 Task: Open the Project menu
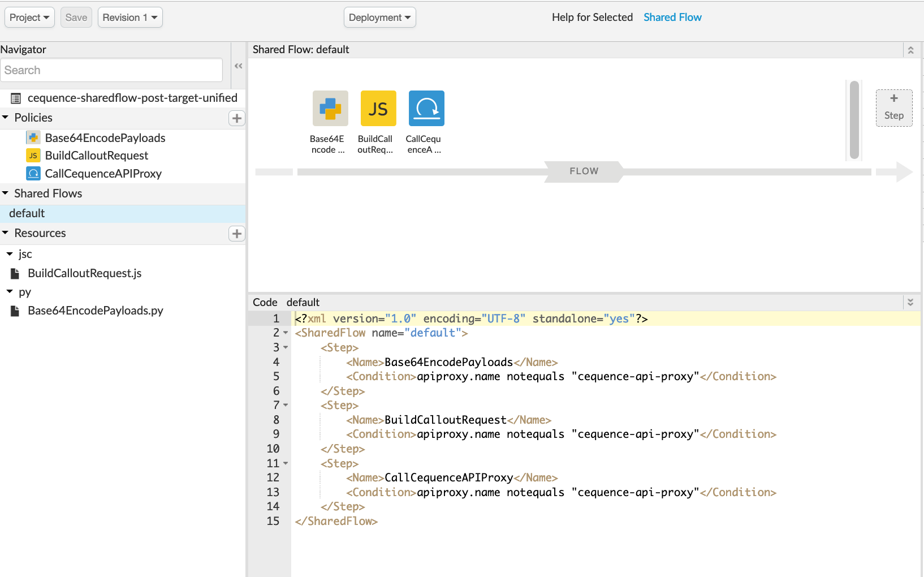click(x=29, y=17)
